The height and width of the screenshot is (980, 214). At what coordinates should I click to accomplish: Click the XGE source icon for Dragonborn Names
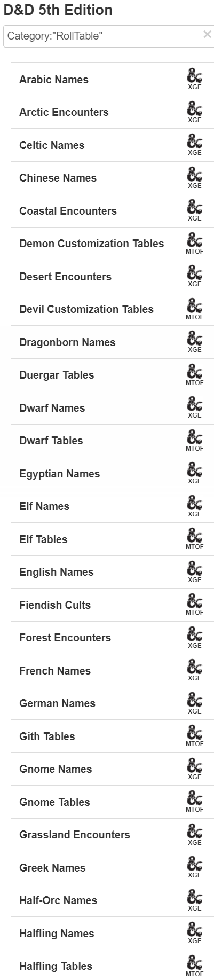(195, 342)
